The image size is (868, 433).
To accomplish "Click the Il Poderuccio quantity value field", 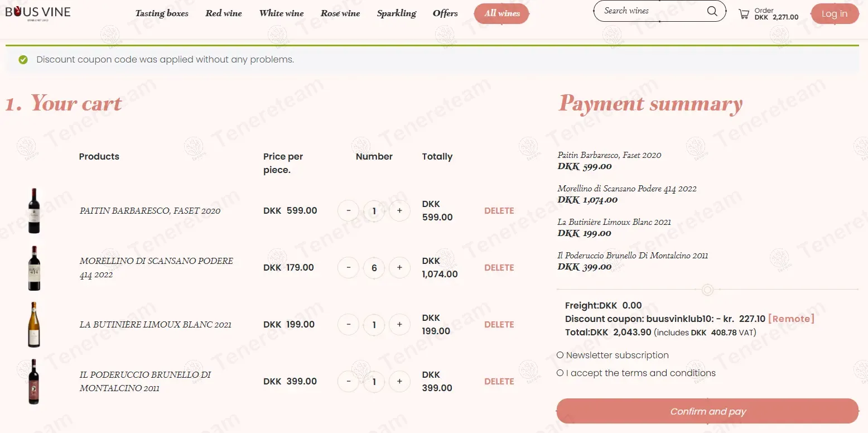I will [374, 382].
